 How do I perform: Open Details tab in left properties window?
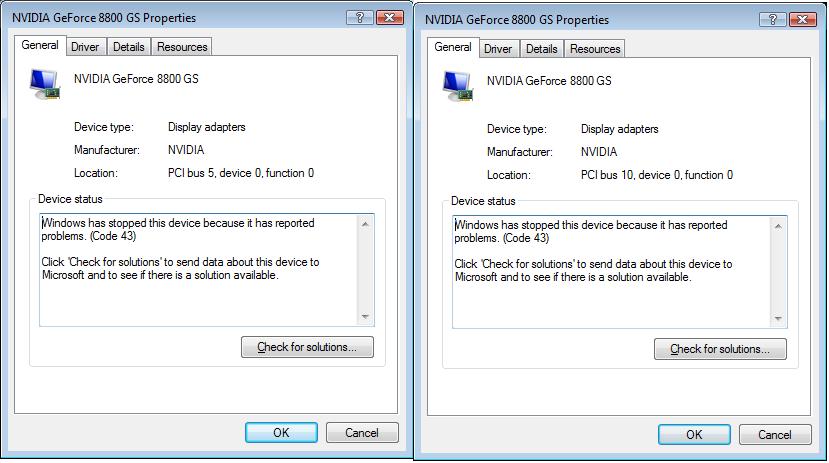128,47
